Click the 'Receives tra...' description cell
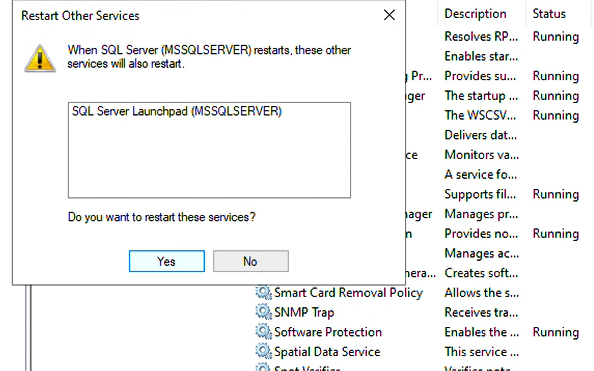The width and height of the screenshot is (594, 371). tap(481, 313)
